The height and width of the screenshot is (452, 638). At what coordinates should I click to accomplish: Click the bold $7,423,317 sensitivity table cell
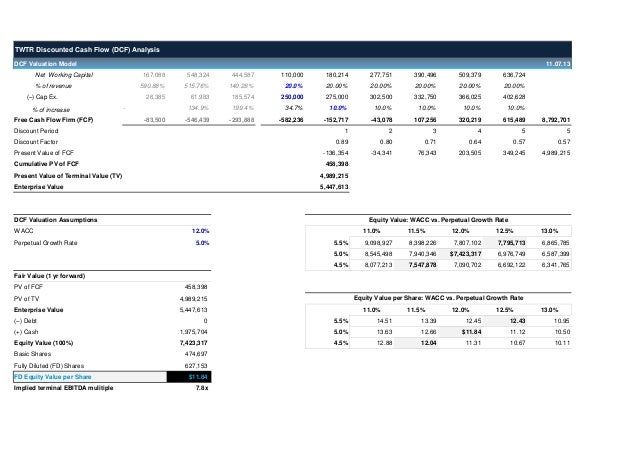[x=465, y=254]
